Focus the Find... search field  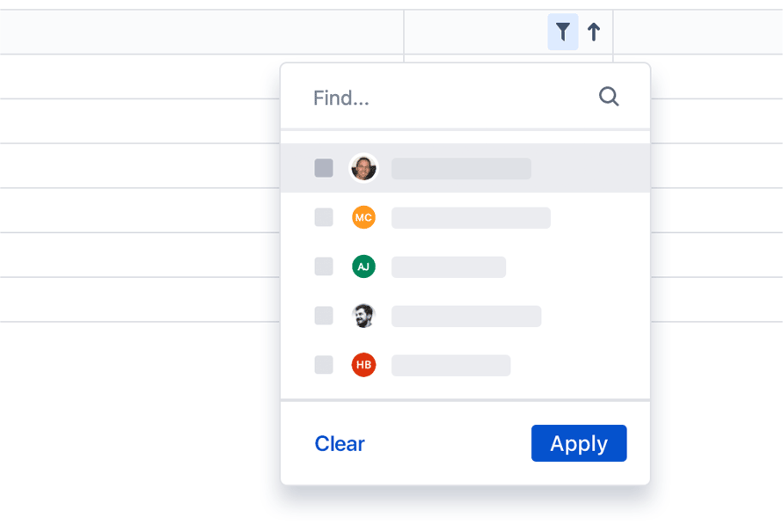(x=465, y=97)
